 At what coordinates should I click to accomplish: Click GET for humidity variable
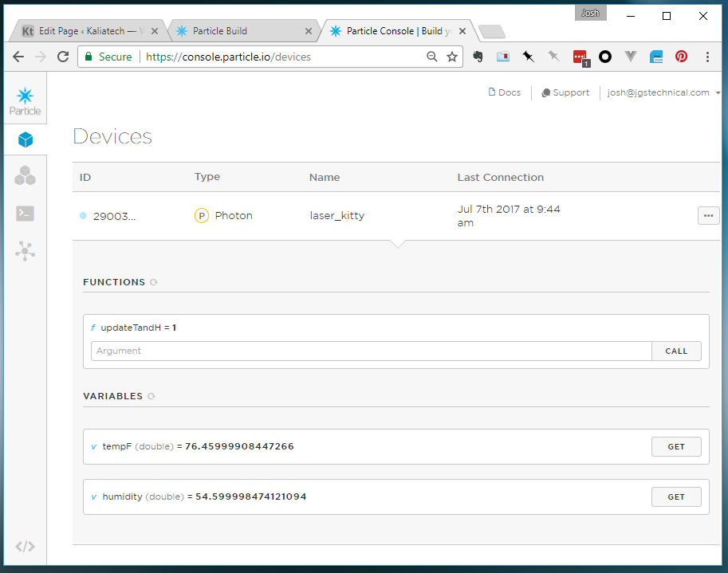click(676, 497)
